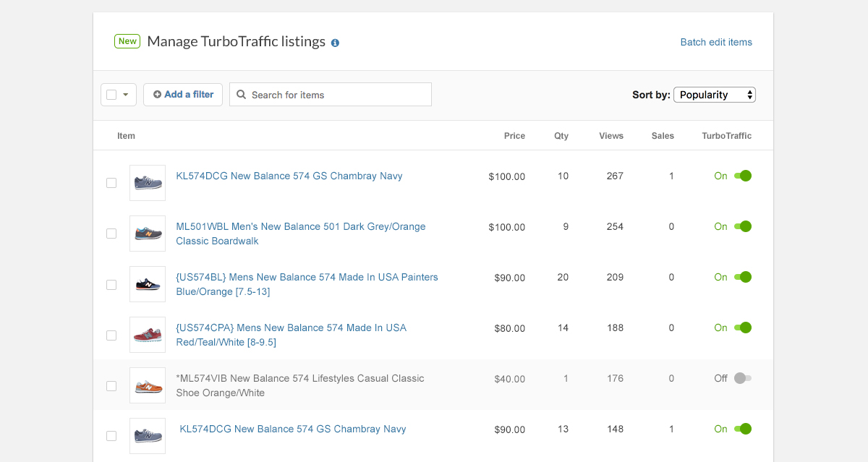Click the Item column header
This screenshot has height=462, width=868.
[126, 136]
